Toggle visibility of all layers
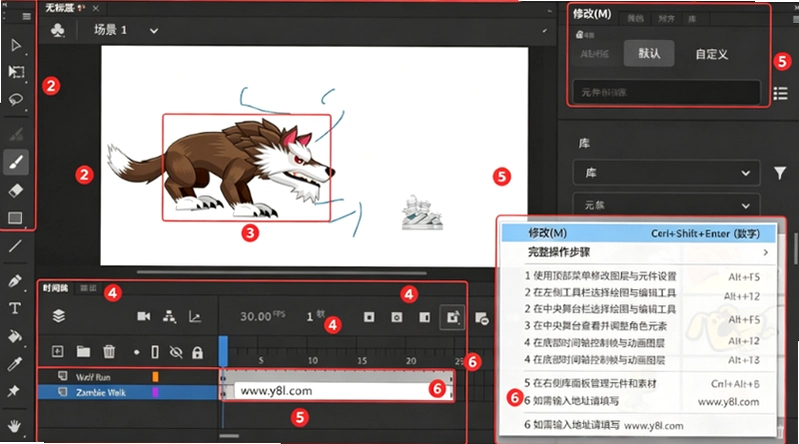The height and width of the screenshot is (444, 799). click(x=176, y=352)
